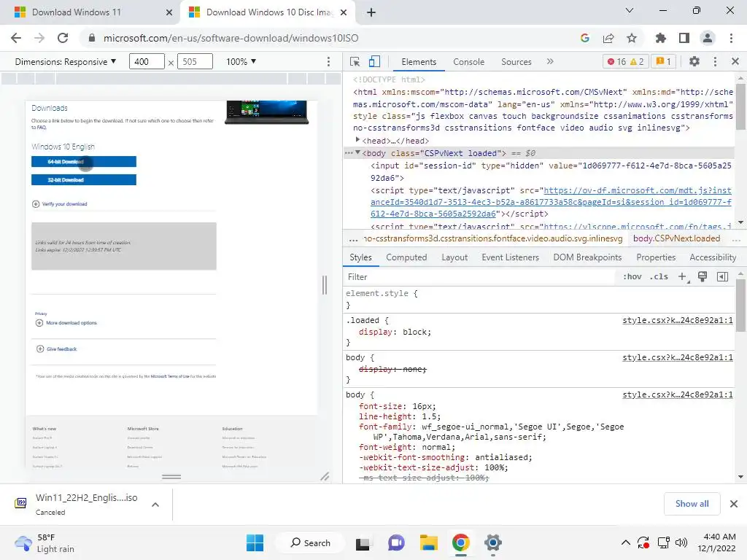Show hidden system tray icons
Screen dimensions: 747x560
625,542
